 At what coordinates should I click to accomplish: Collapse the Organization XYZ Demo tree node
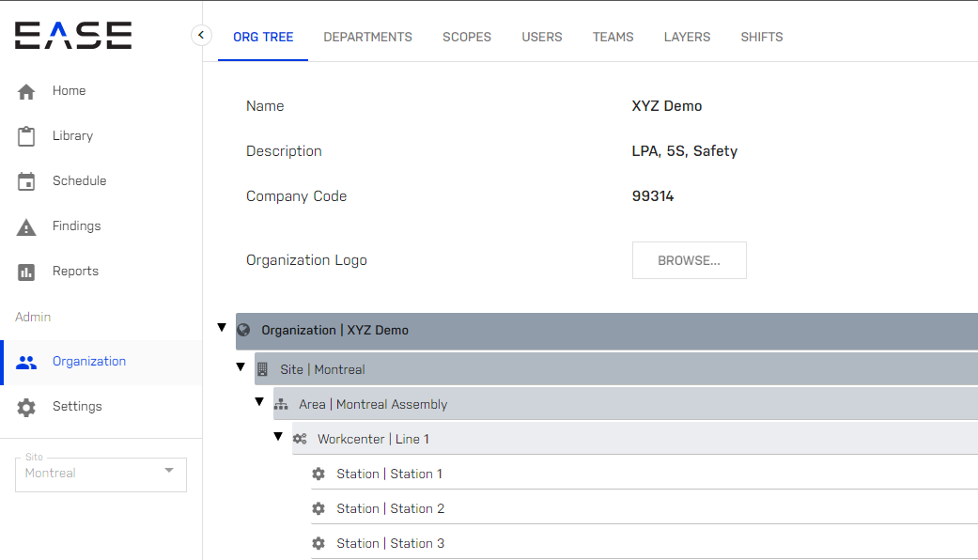pos(222,327)
